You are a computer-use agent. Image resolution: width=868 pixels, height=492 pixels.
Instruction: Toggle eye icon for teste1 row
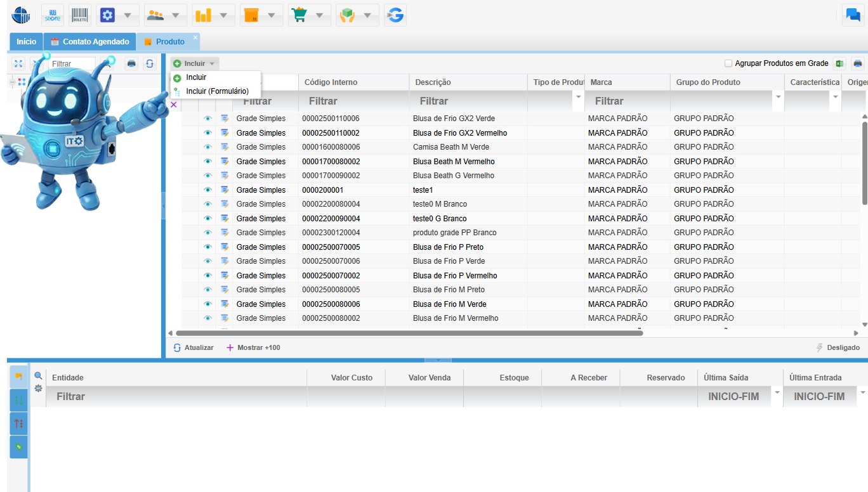[x=207, y=190]
